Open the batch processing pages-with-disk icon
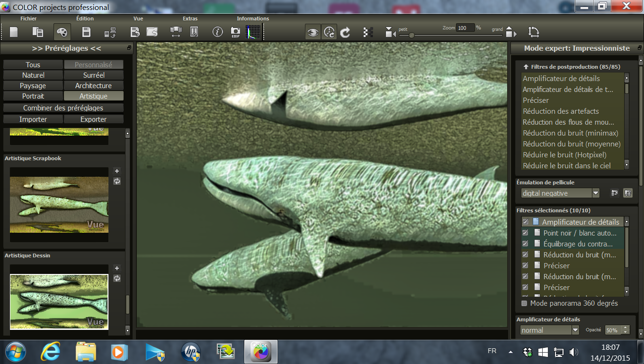This screenshot has width=644, height=364. (x=38, y=32)
